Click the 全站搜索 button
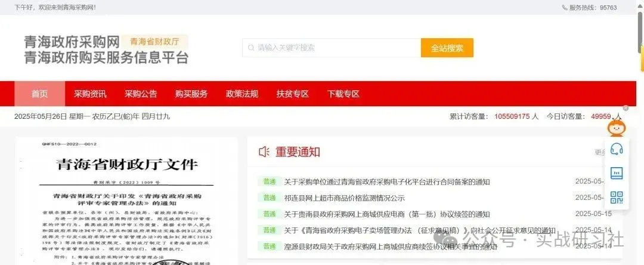644x265 pixels. coord(447,48)
